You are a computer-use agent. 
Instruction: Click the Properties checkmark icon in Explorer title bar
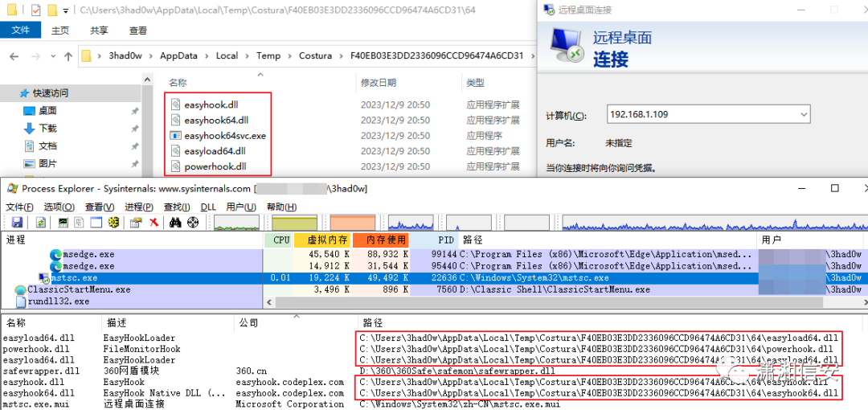pyautogui.click(x=35, y=10)
